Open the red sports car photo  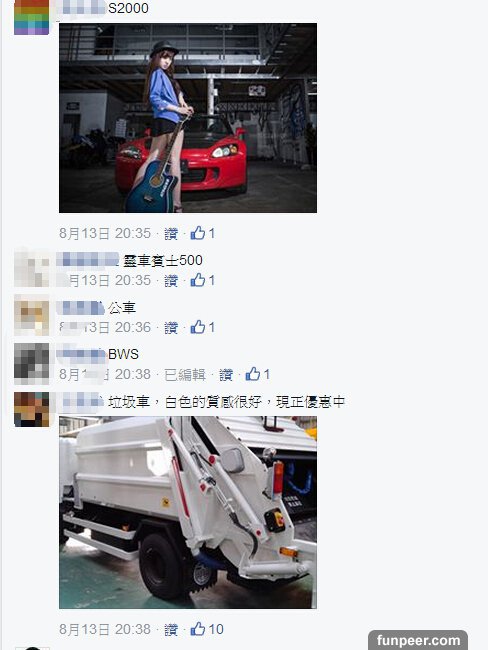(x=188, y=118)
